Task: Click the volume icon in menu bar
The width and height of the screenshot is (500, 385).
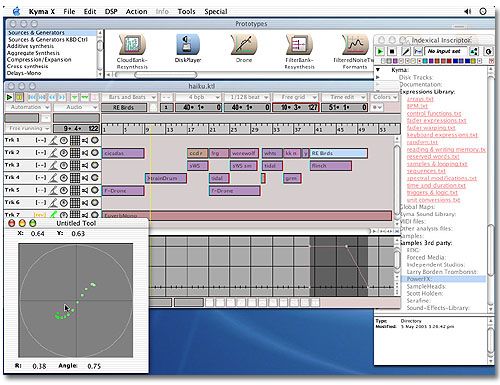Action: click(x=467, y=11)
